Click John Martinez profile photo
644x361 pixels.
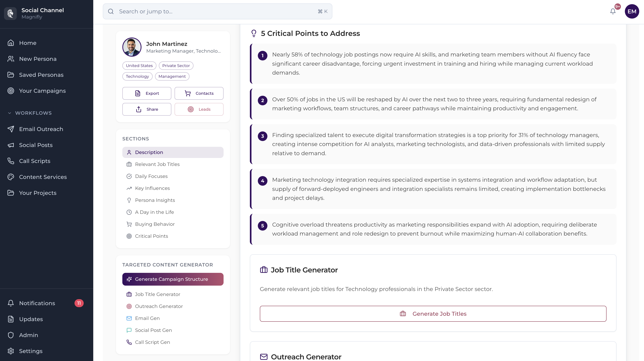(132, 47)
